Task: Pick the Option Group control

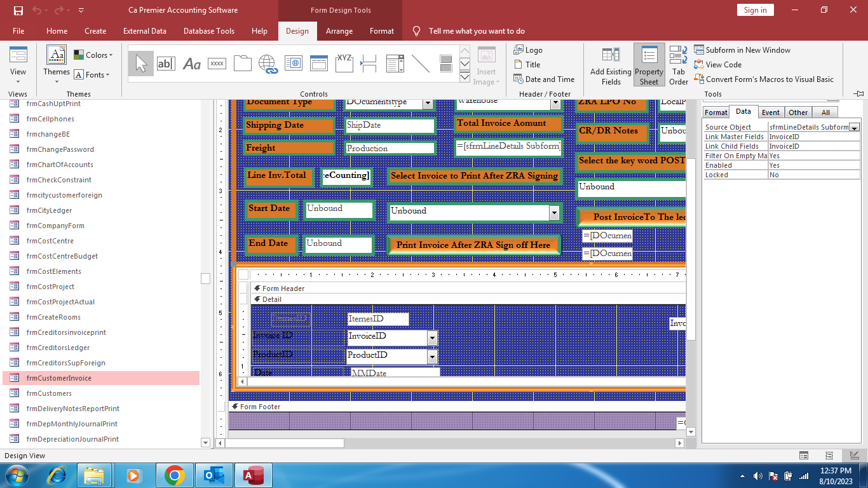Action: 344,63
